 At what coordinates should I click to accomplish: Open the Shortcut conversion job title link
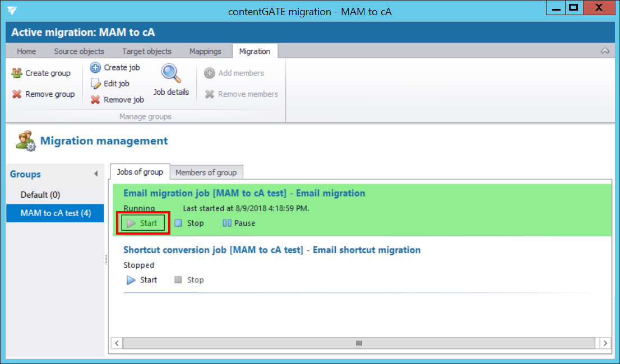coord(272,250)
